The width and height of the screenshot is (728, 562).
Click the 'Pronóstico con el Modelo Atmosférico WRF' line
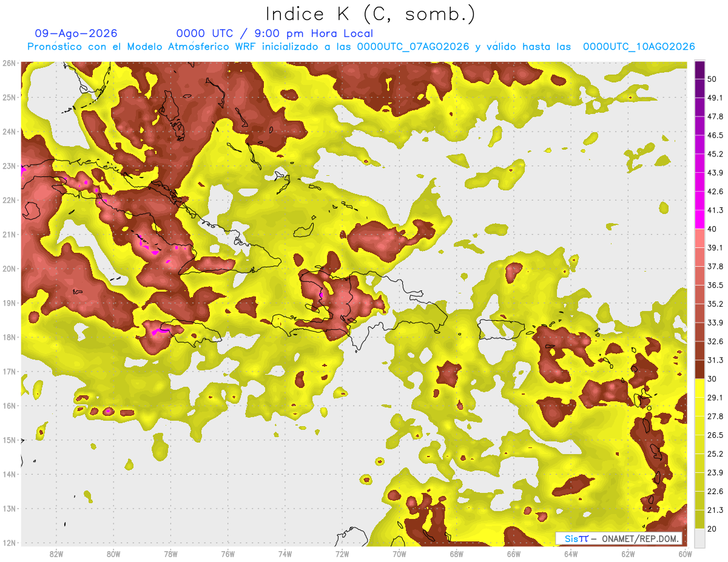pyautogui.click(x=361, y=47)
